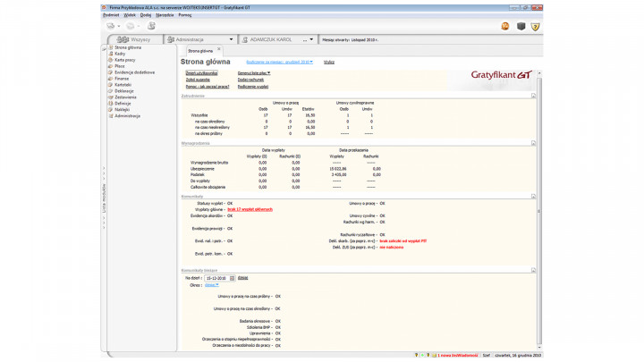Click 'brak 17 wypłat głównych' warning link

coord(250,209)
